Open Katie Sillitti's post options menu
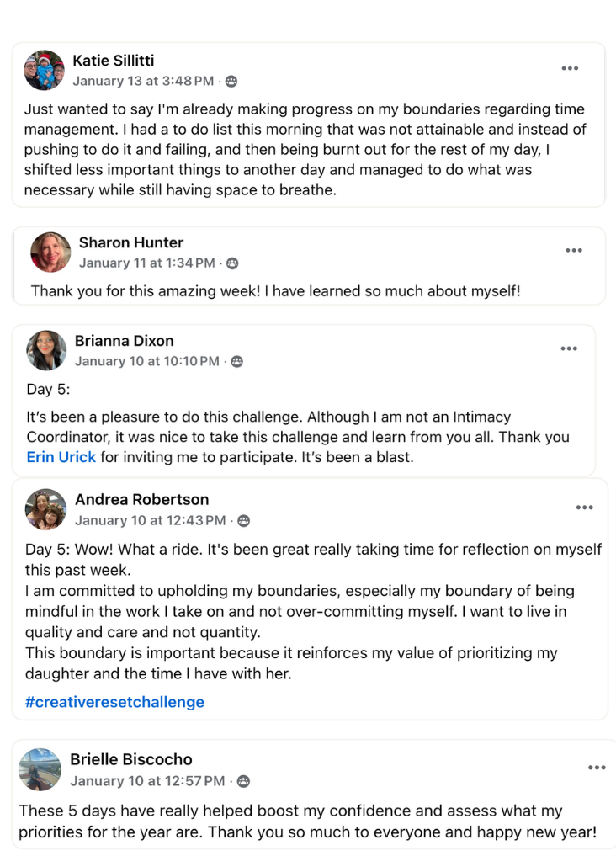 [570, 68]
